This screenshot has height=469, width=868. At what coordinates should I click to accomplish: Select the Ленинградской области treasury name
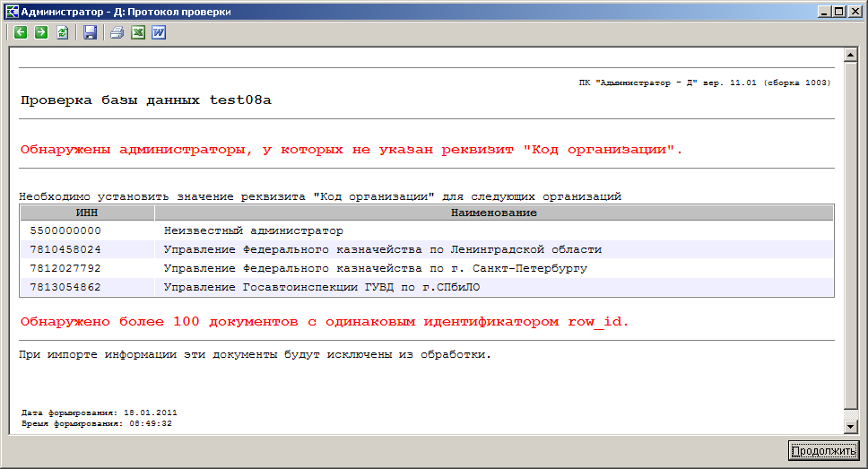(383, 249)
